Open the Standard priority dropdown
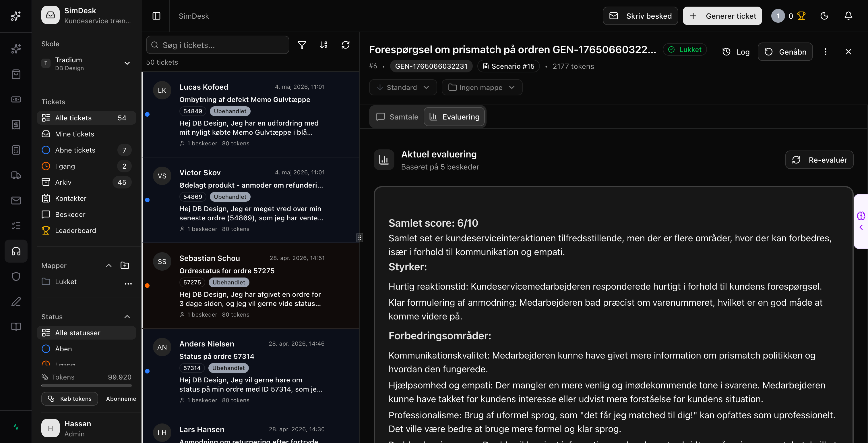868x443 pixels. (x=403, y=87)
